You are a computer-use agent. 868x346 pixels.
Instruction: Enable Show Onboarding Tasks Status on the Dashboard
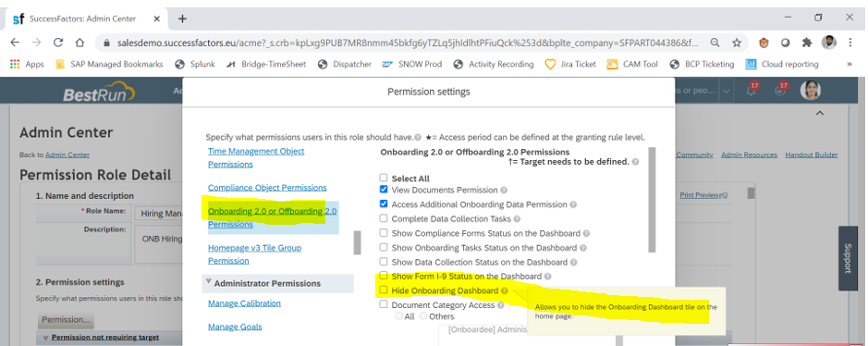pos(383,247)
